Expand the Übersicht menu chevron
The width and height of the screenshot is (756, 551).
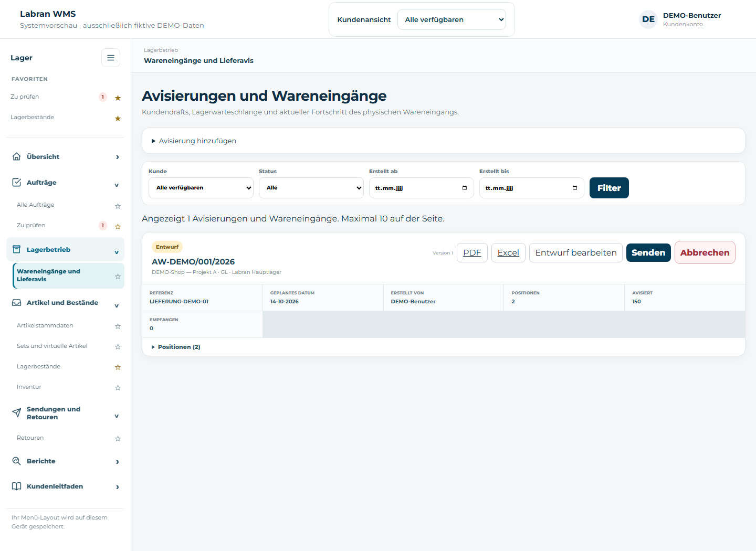pos(117,157)
